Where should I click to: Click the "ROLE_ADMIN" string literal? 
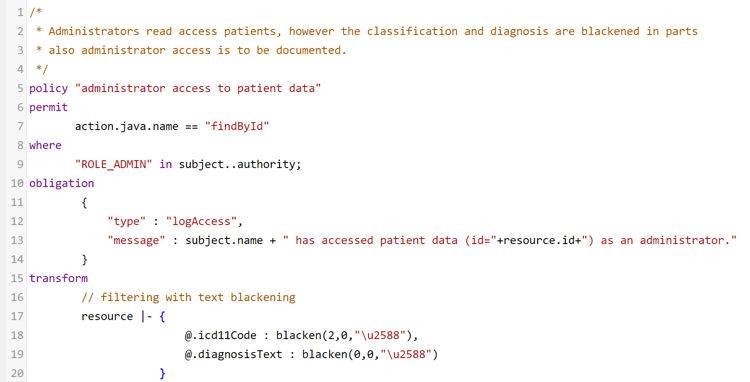point(114,164)
